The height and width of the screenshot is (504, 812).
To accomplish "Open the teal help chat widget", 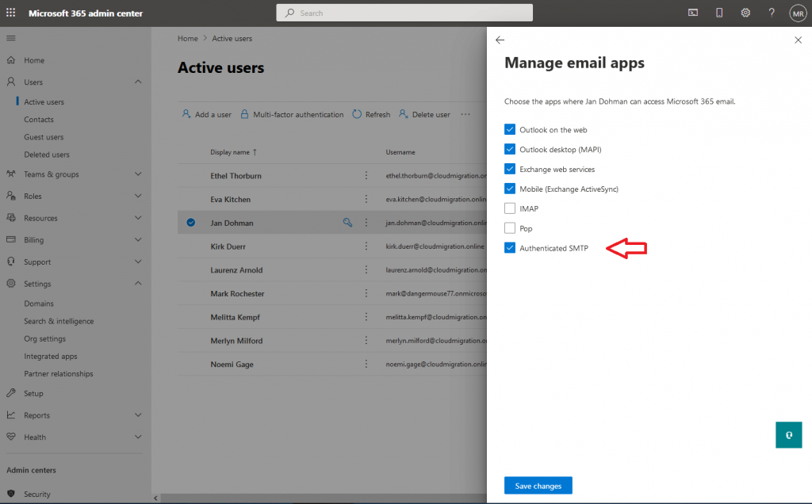I will (x=789, y=435).
